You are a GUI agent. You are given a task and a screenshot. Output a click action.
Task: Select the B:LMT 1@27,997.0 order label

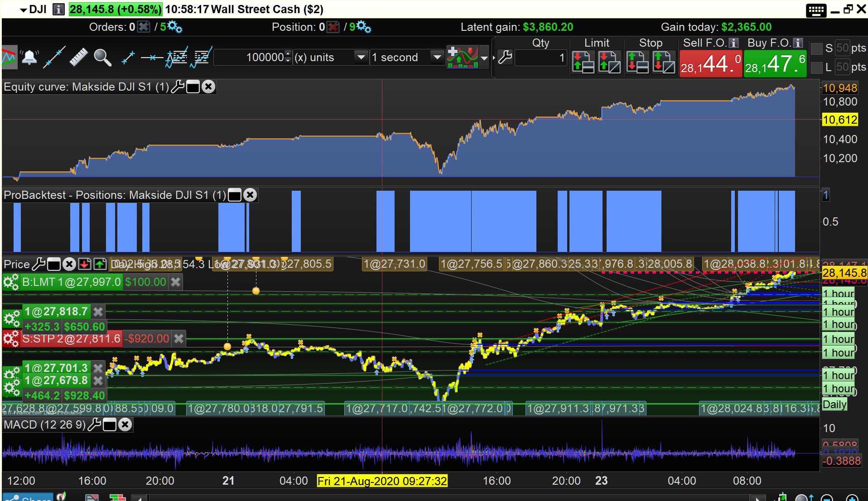[x=72, y=282]
